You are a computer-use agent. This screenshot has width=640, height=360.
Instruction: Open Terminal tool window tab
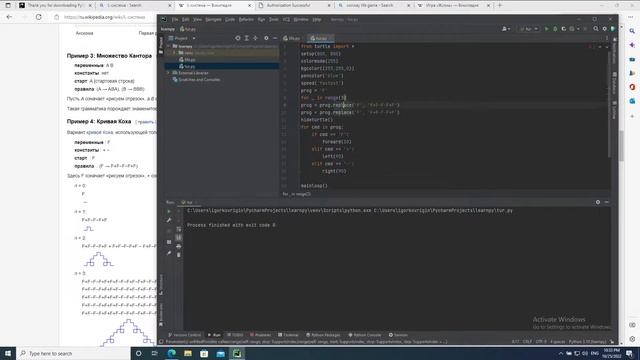coord(289,335)
